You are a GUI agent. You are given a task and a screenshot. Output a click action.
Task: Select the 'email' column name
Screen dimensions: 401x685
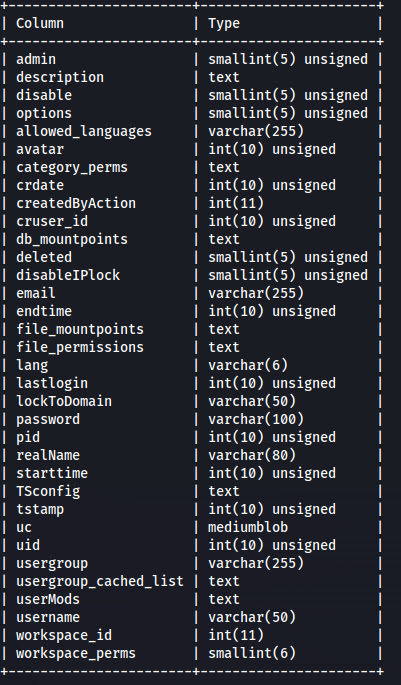coord(36,293)
